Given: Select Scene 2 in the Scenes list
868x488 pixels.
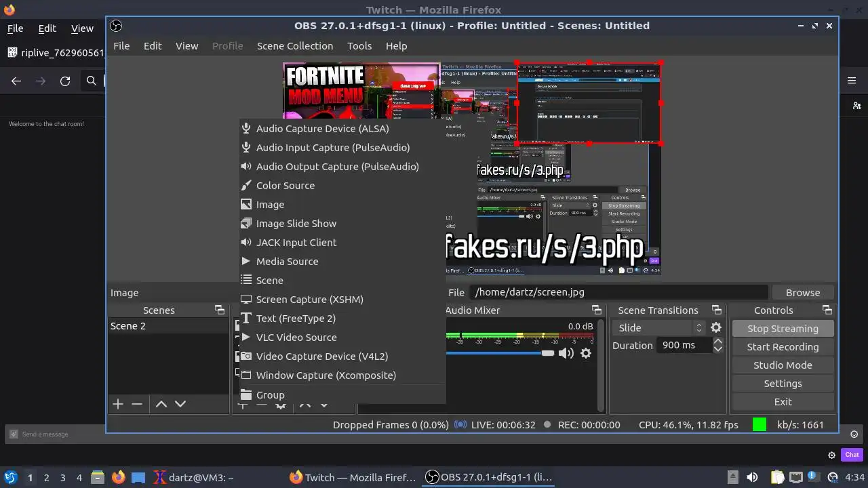Looking at the screenshot, I should pyautogui.click(x=168, y=326).
